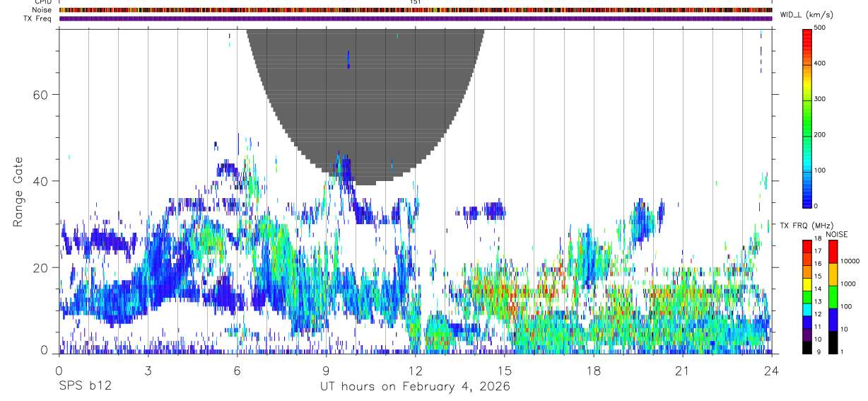
Task: Click hour 18 on the time axis
Action: pyautogui.click(x=594, y=371)
